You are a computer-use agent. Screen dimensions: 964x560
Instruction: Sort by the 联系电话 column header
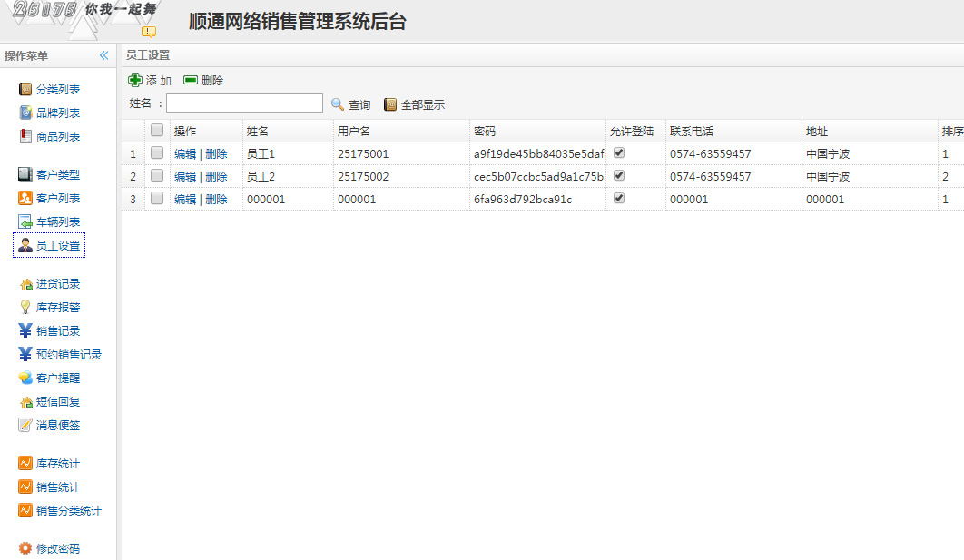[x=692, y=132]
